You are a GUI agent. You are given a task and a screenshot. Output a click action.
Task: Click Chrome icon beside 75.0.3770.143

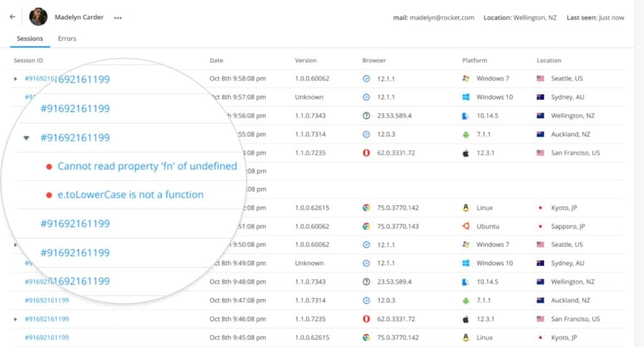point(367,226)
